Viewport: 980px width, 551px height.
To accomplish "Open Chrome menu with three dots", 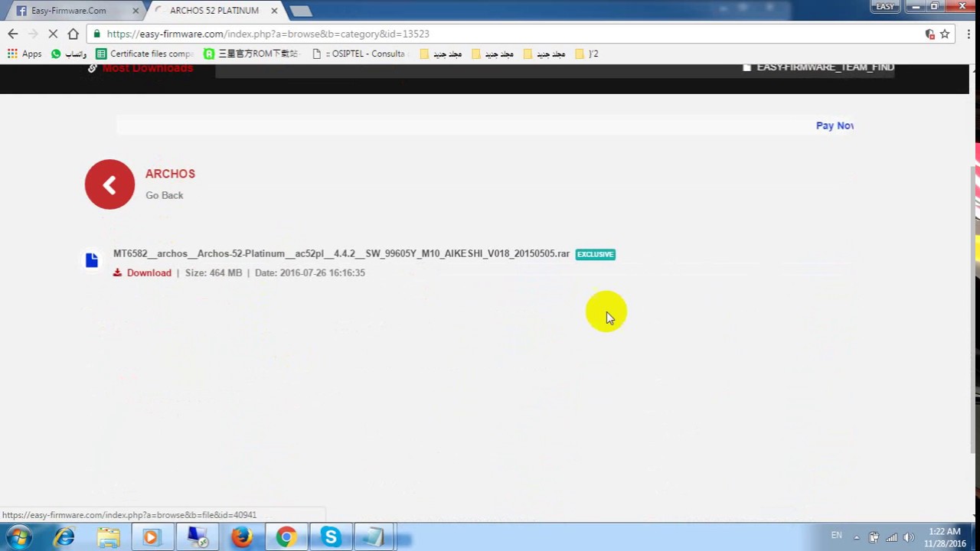I will pos(969,34).
